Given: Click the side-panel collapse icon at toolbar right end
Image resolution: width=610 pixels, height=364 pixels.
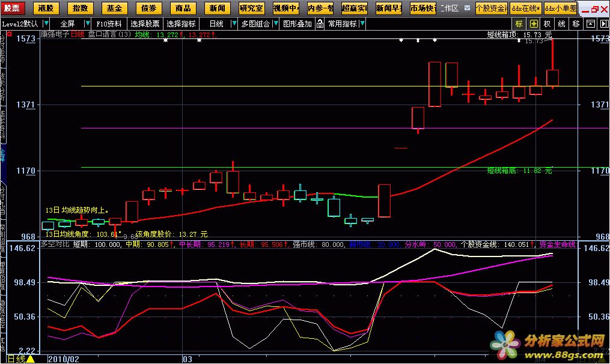Looking at the screenshot, I should click(604, 23).
